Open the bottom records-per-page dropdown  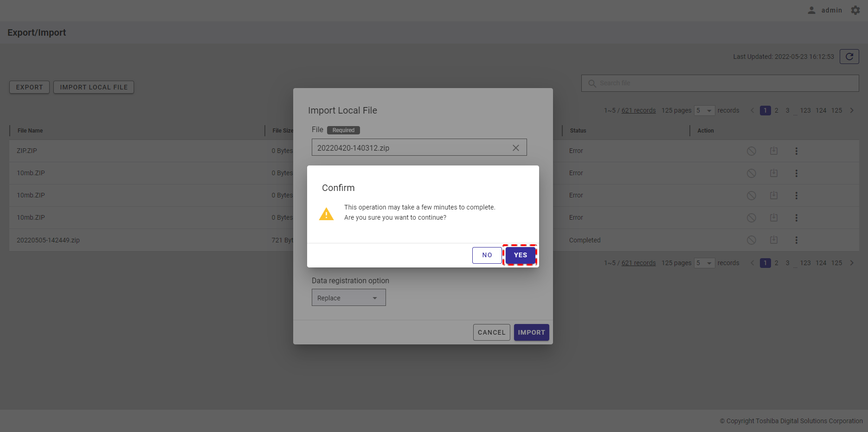pos(704,263)
